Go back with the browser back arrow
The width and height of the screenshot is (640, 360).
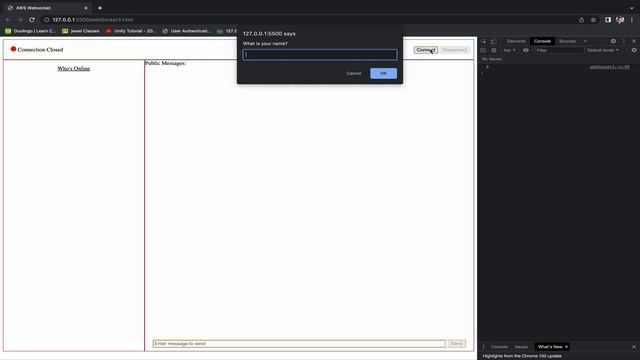(x=8, y=20)
